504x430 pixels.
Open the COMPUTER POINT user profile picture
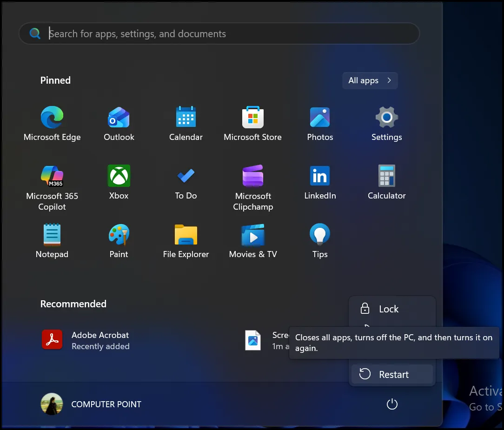click(52, 404)
